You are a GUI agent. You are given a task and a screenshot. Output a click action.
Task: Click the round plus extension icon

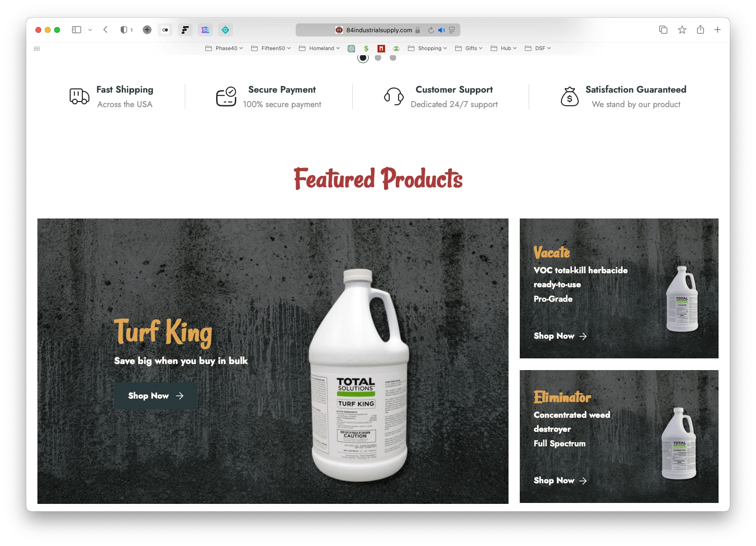(x=147, y=30)
